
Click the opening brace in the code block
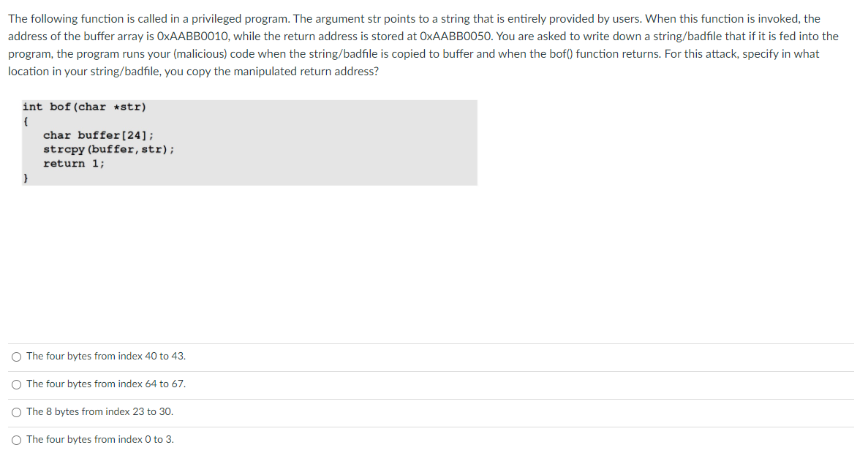tap(25, 120)
